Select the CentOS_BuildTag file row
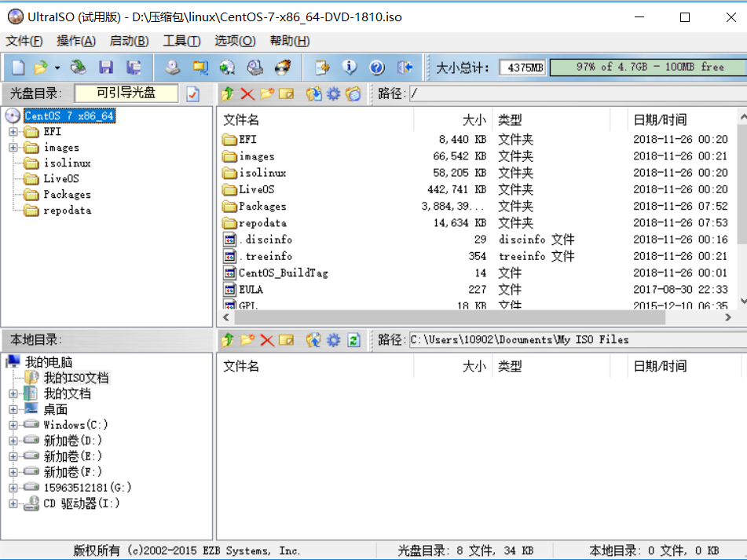Screen dimensions: 747x560 [283, 273]
